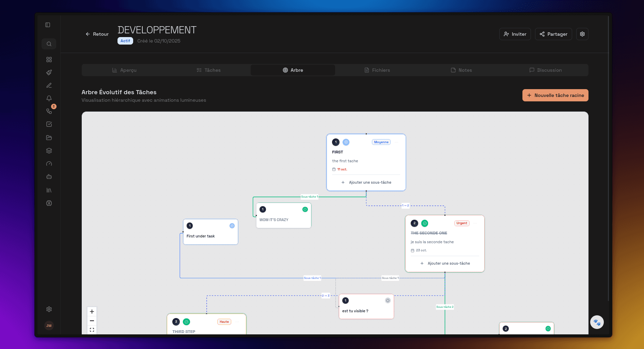The width and height of the screenshot is (644, 349).
Task: Open notifications bell icon
Action: (49, 98)
